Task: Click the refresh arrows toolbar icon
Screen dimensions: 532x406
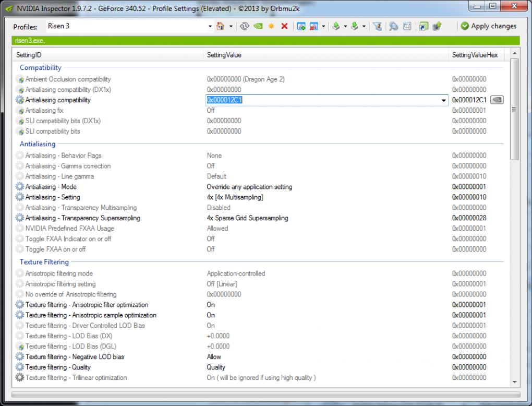Action: point(244,26)
